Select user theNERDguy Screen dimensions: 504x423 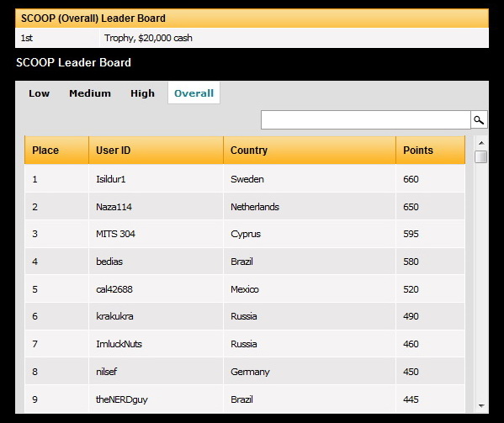122,399
